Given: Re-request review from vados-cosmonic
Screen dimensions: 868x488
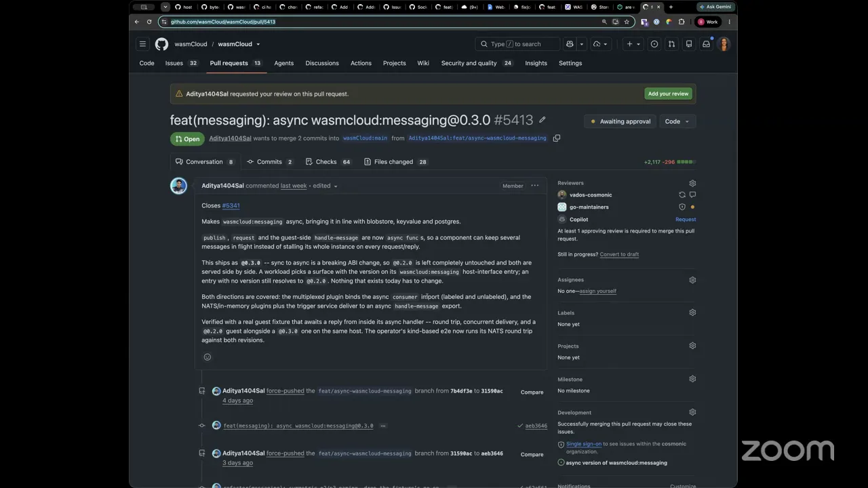Looking at the screenshot, I should pyautogui.click(x=682, y=195).
